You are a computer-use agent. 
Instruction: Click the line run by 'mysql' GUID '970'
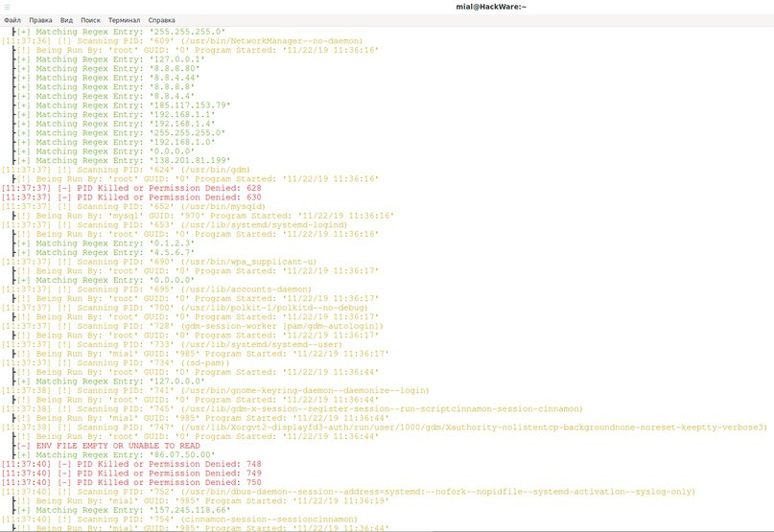coord(205,216)
